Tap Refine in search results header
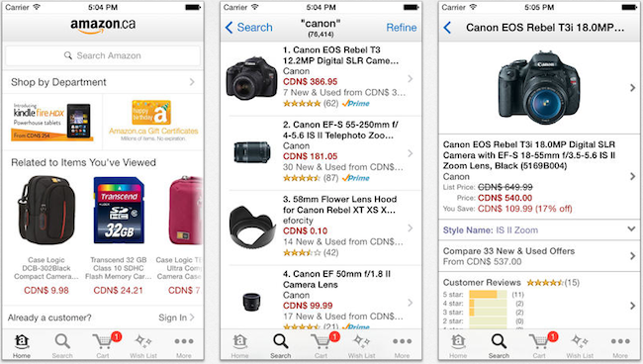The image size is (643, 364). [x=401, y=28]
